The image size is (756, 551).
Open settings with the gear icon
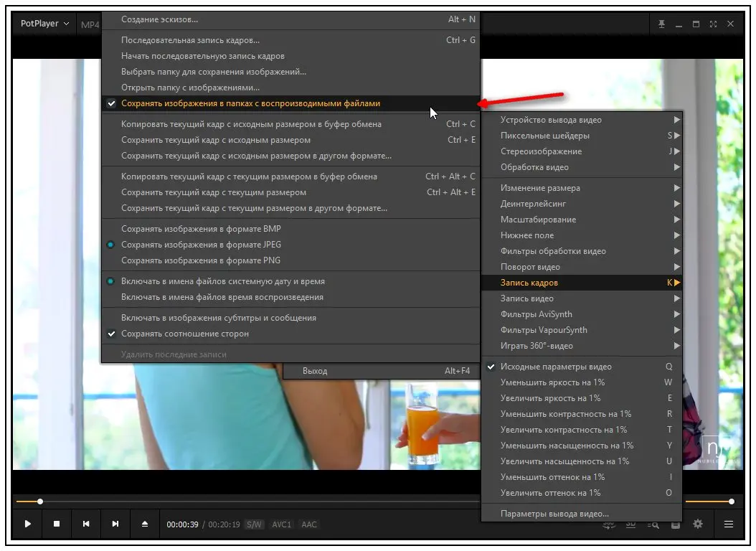(x=697, y=524)
